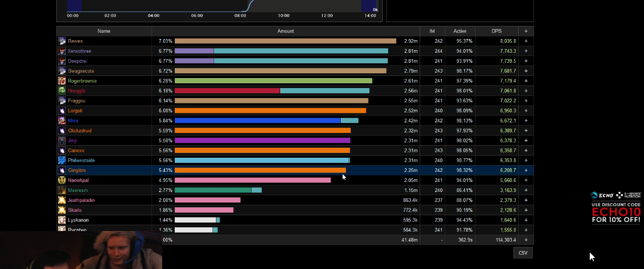Click Rogerbrownie's class spec icon
The width and height of the screenshot is (644, 269).
62,81
